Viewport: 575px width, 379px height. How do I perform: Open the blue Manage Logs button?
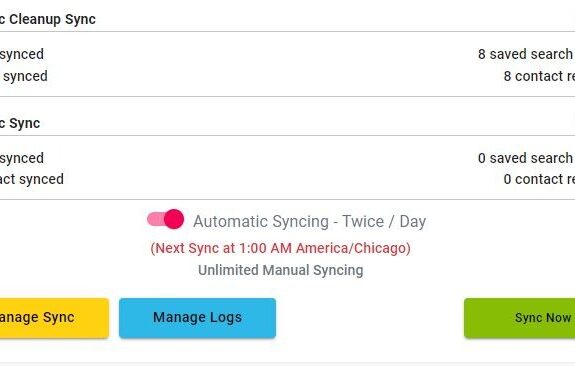point(197,318)
